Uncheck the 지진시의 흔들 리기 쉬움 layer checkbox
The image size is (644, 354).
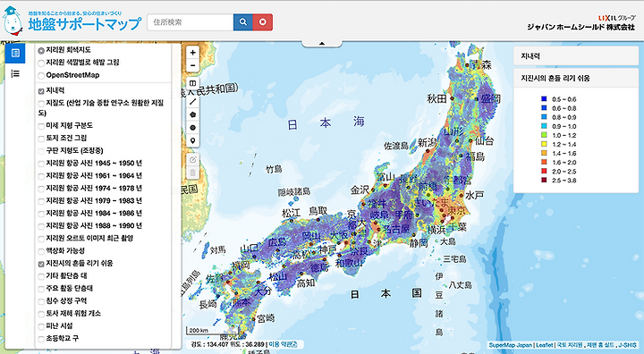click(x=41, y=264)
